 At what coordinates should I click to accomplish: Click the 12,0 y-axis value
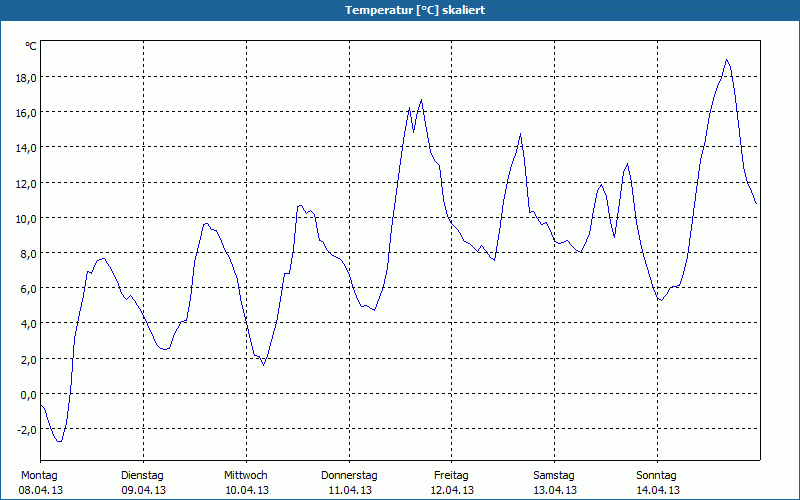pos(27,183)
